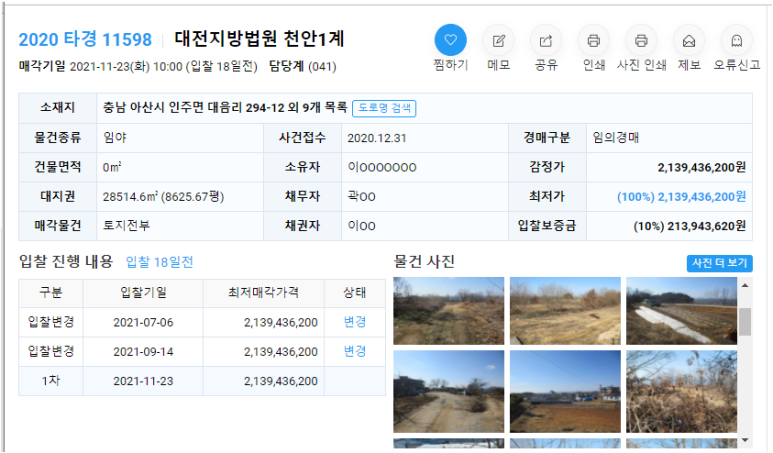The height and width of the screenshot is (453, 773).
Task: Click the 입찰기일 column header
Action: [x=143, y=293]
